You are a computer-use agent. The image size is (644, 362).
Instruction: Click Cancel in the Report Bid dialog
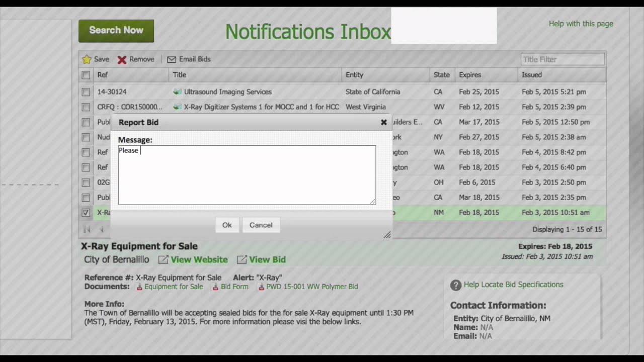pos(261,225)
